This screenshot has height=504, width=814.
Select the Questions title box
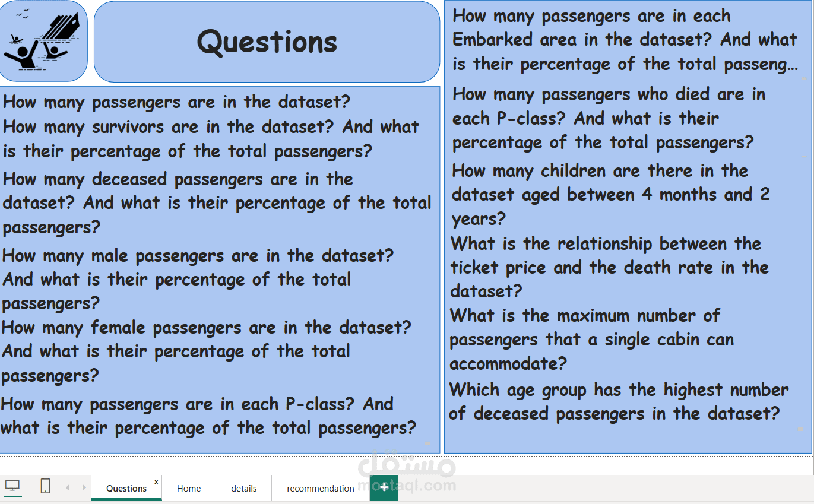[x=267, y=42]
